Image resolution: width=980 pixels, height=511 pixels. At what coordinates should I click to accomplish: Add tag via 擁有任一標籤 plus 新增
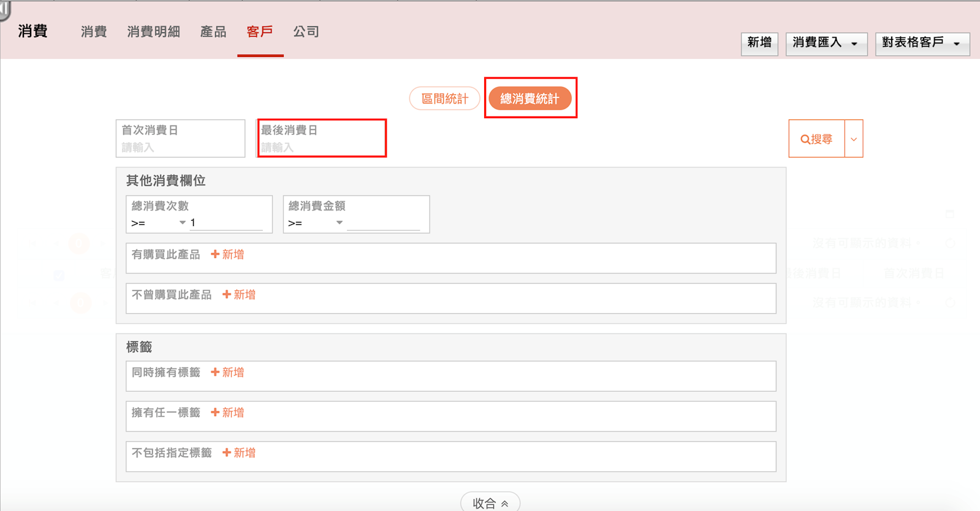(227, 413)
